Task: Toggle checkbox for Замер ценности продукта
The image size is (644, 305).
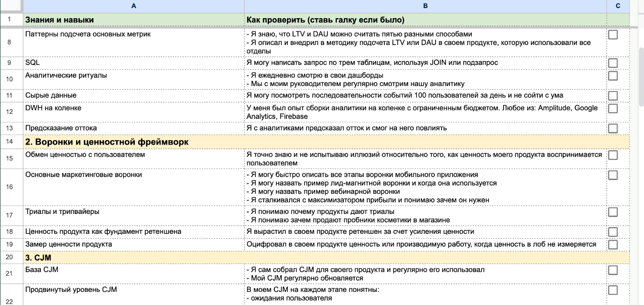Action: coord(613,244)
